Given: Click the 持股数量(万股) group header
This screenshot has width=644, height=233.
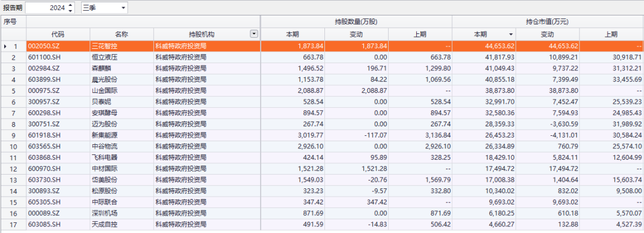Looking at the screenshot, I should (356, 21).
